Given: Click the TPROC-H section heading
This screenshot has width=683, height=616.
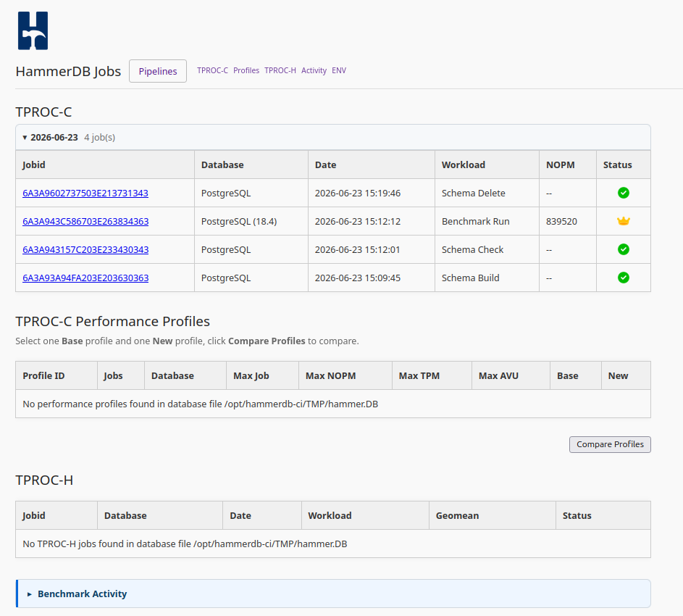Looking at the screenshot, I should click(x=44, y=480).
